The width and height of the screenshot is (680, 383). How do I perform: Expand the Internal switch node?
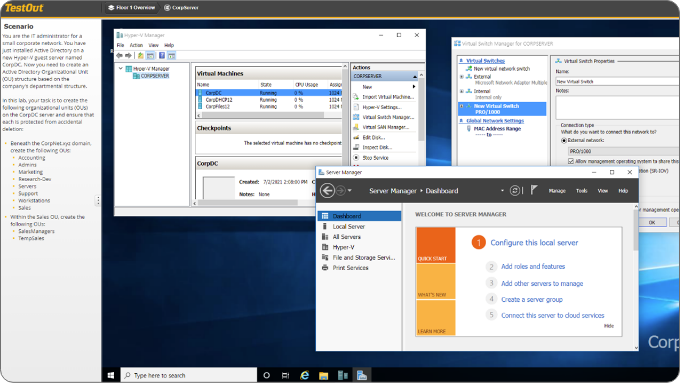pos(461,92)
